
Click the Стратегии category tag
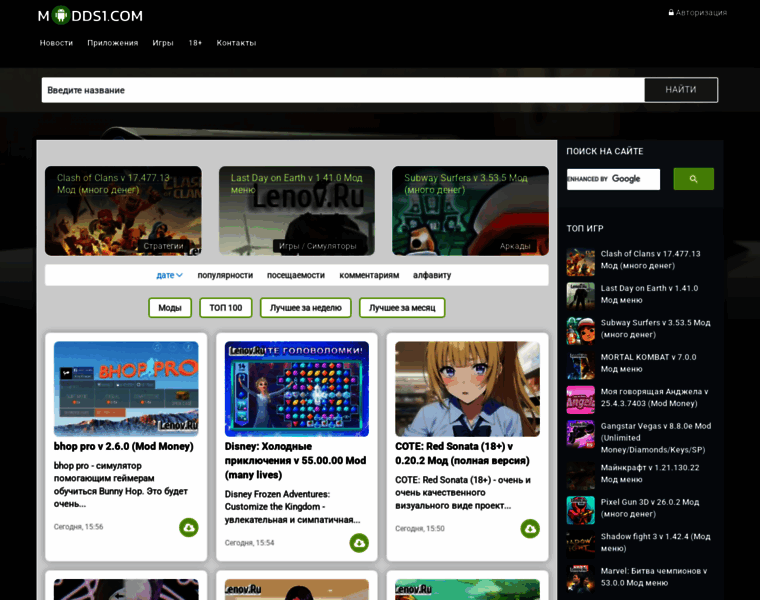point(163,246)
